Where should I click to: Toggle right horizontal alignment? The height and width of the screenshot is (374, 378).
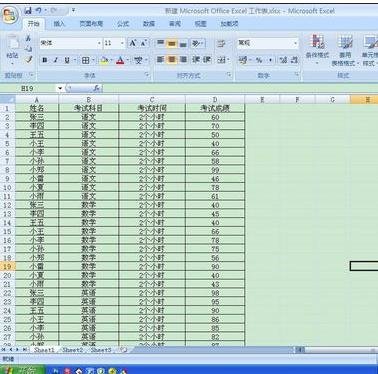183,60
